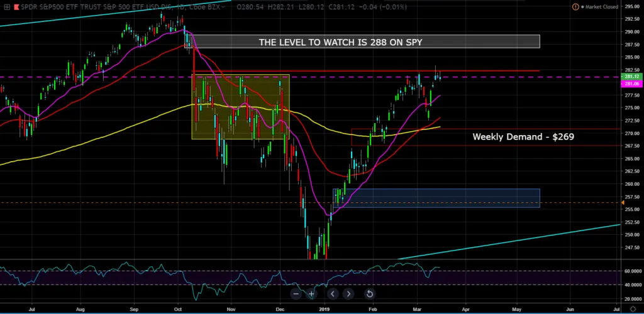
Task: Click the 60.0000 RSI scale value
Action: [x=633, y=271]
